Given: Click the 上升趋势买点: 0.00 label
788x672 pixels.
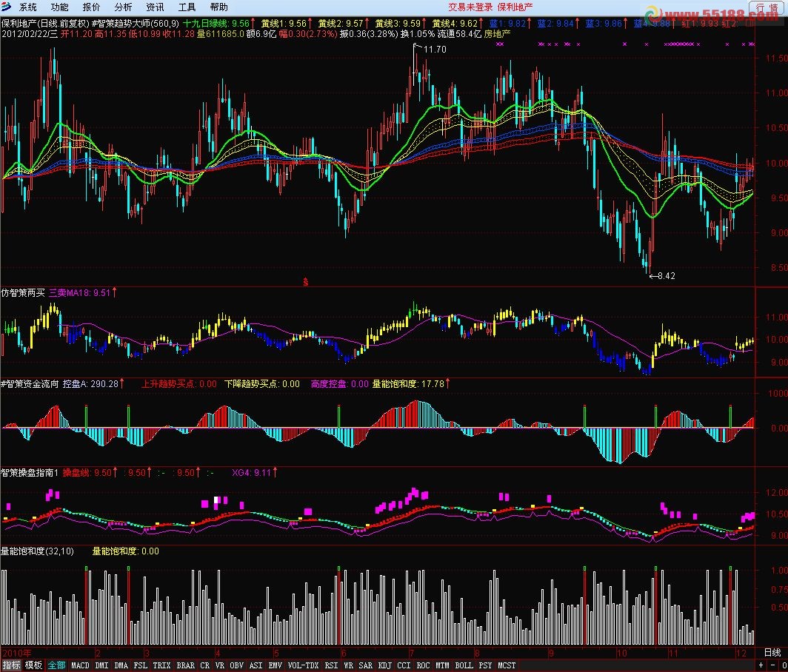Looking at the screenshot, I should pyautogui.click(x=179, y=383).
